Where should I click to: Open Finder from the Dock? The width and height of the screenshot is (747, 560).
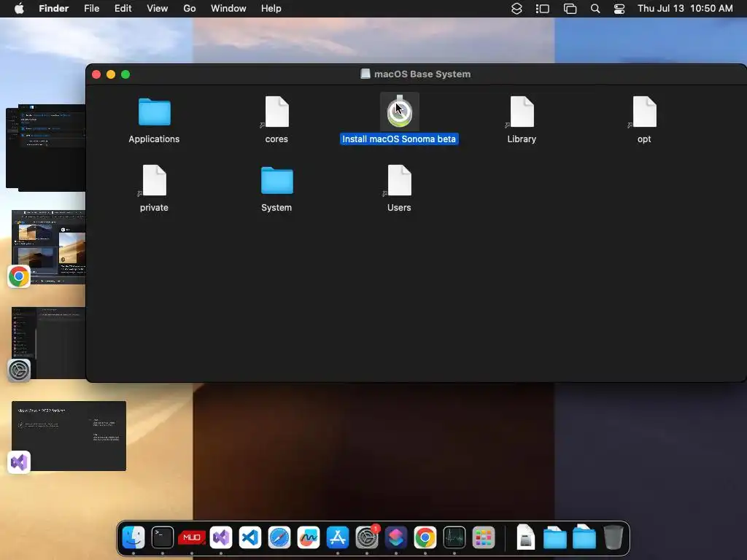click(133, 537)
